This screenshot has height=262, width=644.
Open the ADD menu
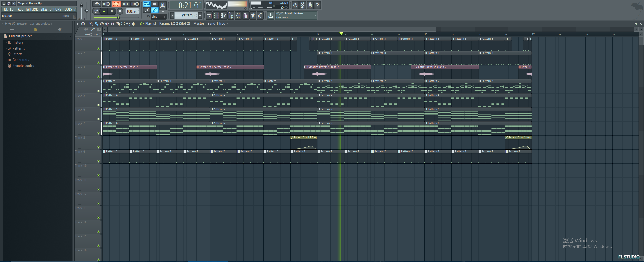(21, 9)
